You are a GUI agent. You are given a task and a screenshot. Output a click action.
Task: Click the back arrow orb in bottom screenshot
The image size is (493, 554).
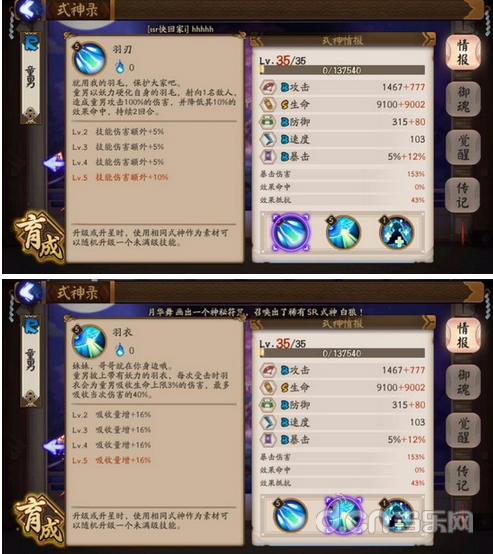pyautogui.click(x=29, y=293)
